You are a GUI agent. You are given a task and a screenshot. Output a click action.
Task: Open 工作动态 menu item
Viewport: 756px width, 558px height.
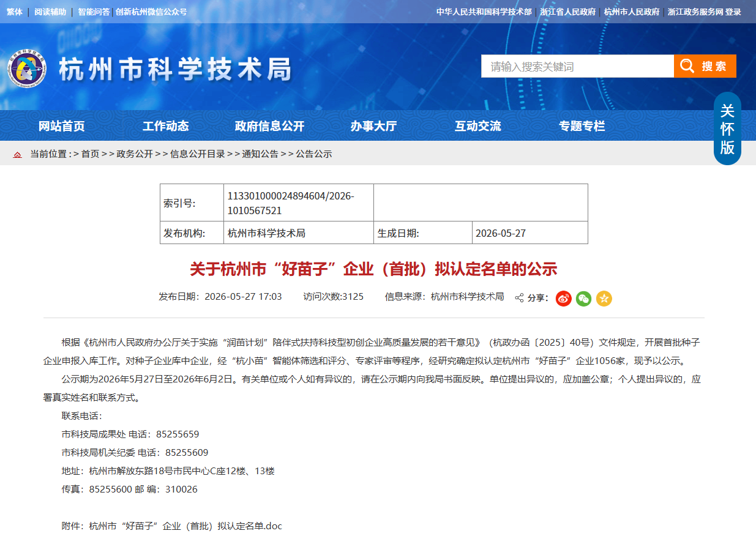pyautogui.click(x=166, y=126)
